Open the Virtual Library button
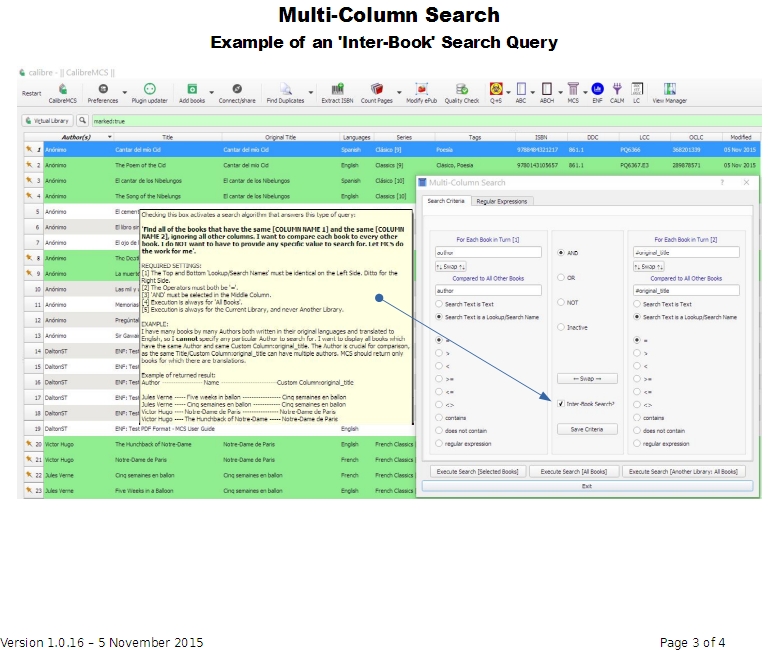769x650 pixels. click(x=48, y=120)
